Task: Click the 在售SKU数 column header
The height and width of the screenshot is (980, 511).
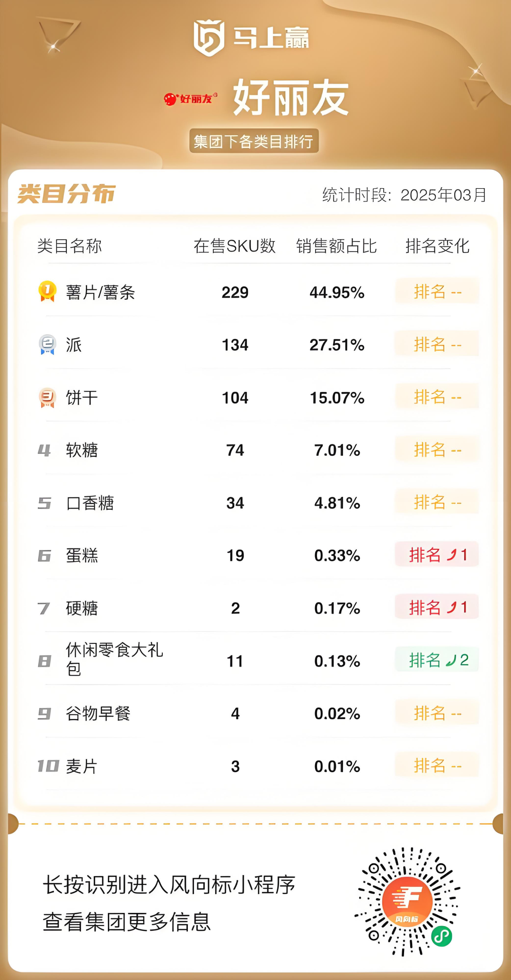Action: (x=235, y=246)
